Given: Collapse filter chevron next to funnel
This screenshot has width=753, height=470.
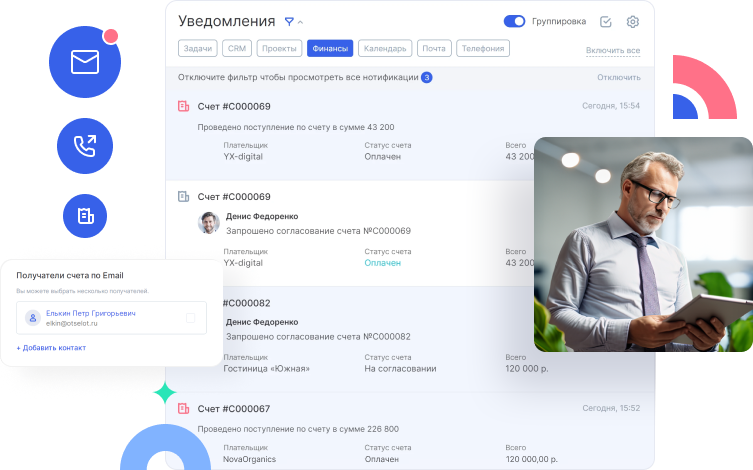Looking at the screenshot, I should [301, 22].
